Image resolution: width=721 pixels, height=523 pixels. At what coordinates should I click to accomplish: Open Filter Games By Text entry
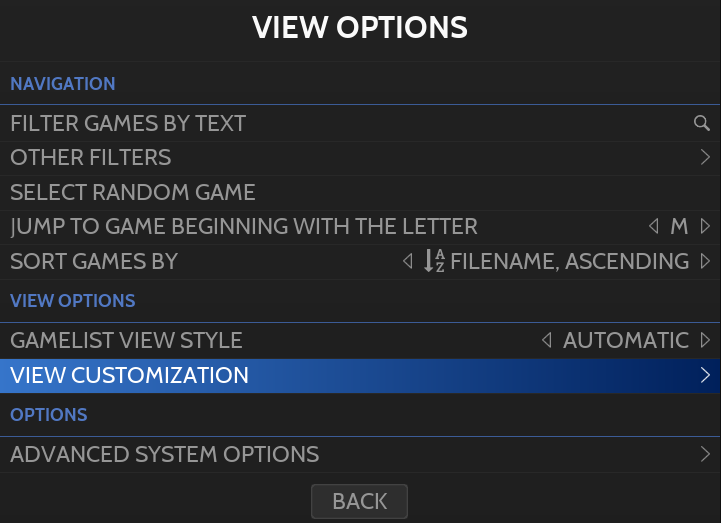pyautogui.click(x=128, y=123)
